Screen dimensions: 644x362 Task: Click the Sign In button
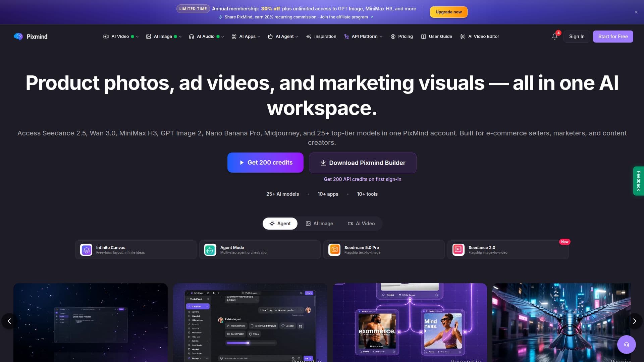pyautogui.click(x=577, y=37)
